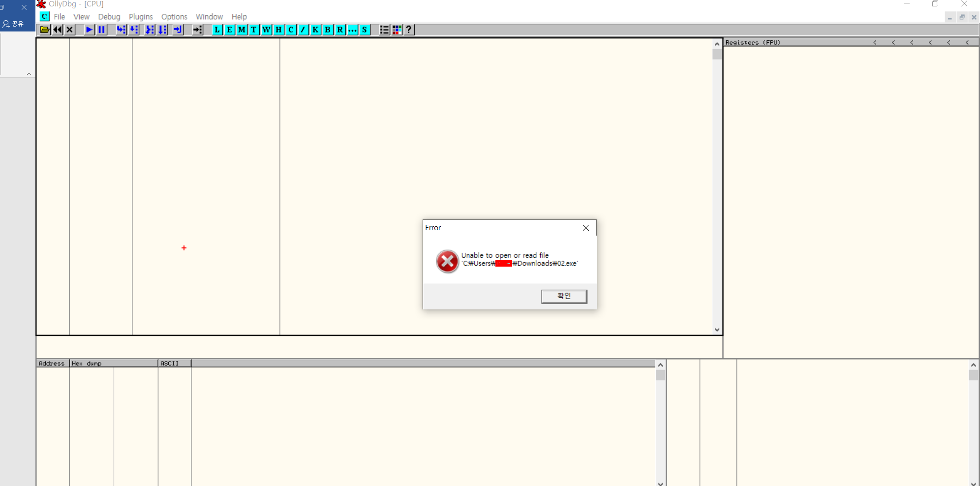Screen dimensions: 980x486
Task: Click the Trace into toolbar icon
Action: click(x=150, y=30)
